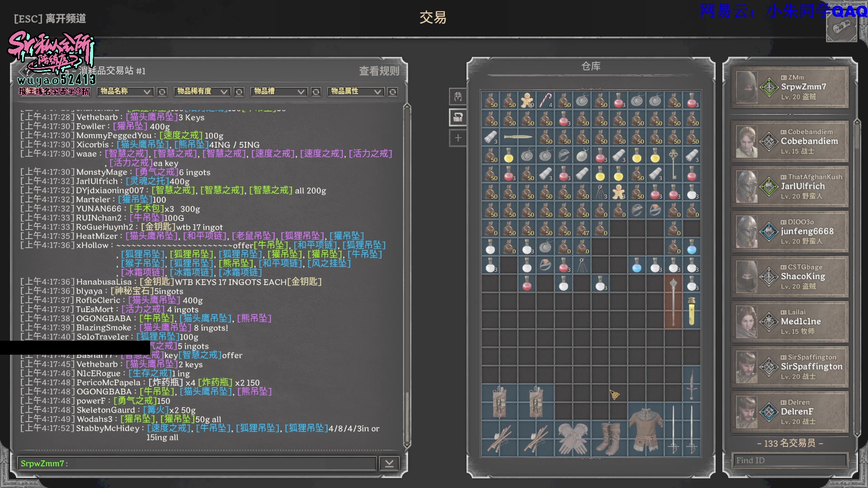Add a stash tab with the plus button
This screenshot has height=488, width=868.
pyautogui.click(x=458, y=138)
